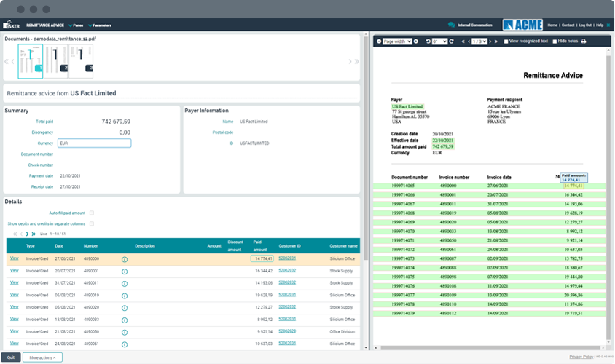Go to next page of detail lines
The height and width of the screenshot is (364, 615).
(27, 234)
